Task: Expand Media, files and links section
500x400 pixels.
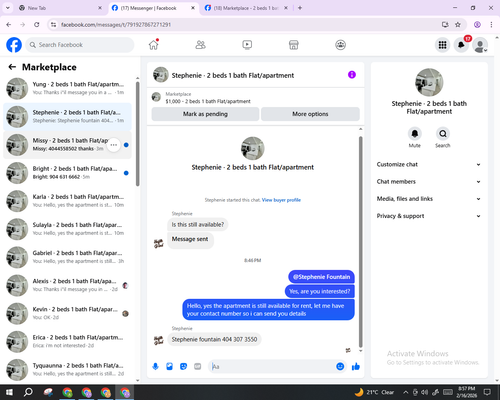Action: click(429, 199)
